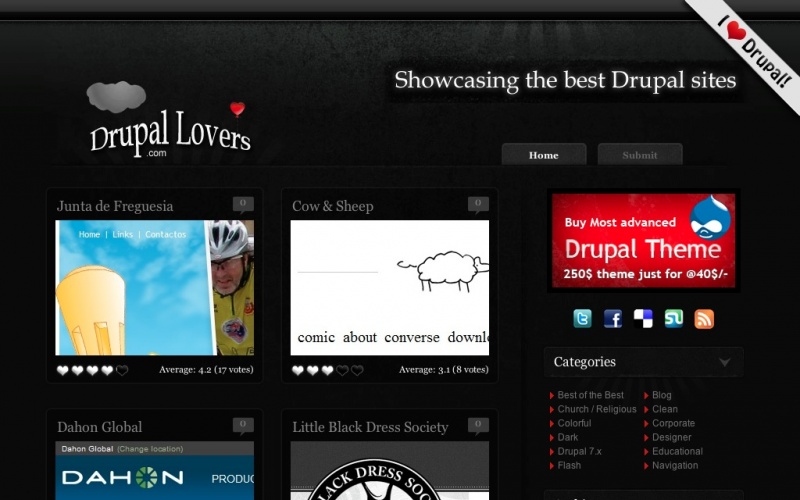This screenshot has height=500, width=800.
Task: Select the Designer category
Action: (671, 437)
